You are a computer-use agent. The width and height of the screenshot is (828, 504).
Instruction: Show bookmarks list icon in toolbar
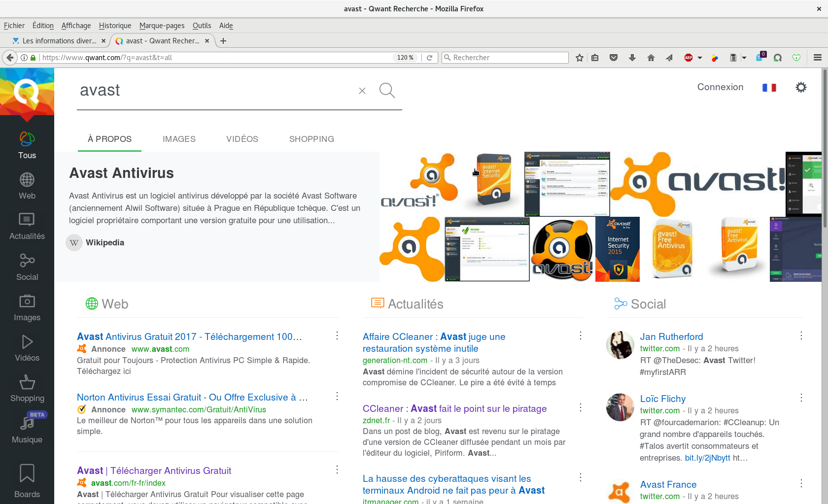tap(595, 58)
